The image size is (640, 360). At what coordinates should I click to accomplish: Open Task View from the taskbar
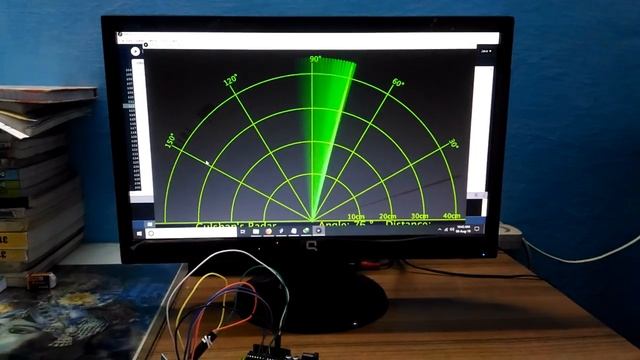tap(243, 231)
